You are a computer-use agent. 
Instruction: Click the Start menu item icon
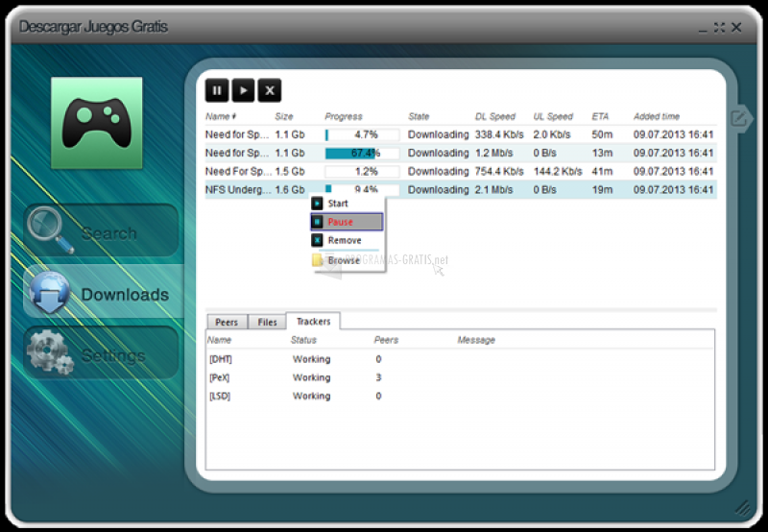click(318, 204)
